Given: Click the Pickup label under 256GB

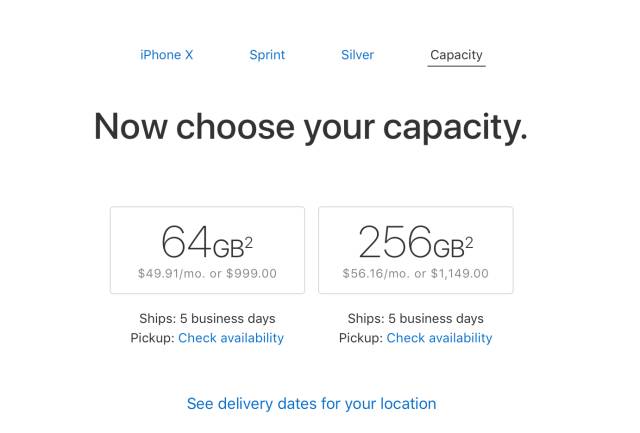Looking at the screenshot, I should (x=360, y=338).
